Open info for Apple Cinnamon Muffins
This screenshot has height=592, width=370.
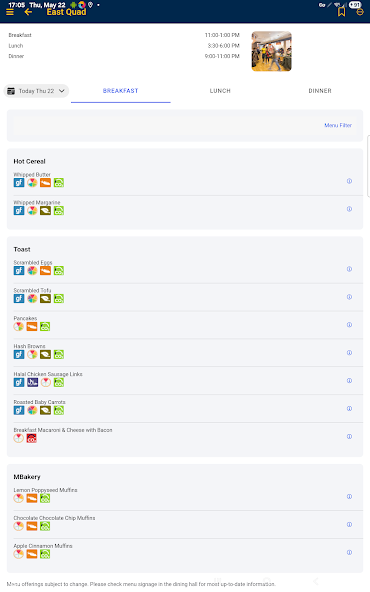click(x=349, y=552)
